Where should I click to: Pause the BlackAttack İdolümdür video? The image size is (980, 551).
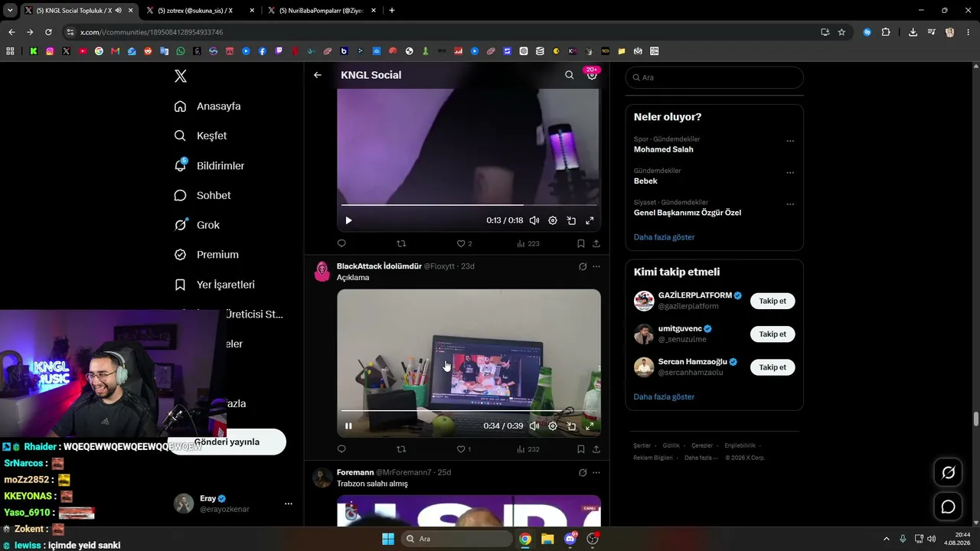[x=348, y=426]
